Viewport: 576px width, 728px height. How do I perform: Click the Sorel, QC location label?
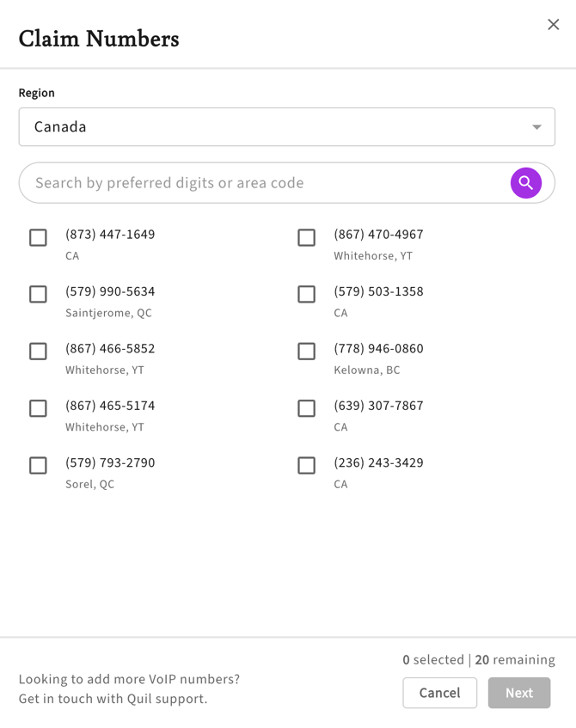pyautogui.click(x=89, y=484)
